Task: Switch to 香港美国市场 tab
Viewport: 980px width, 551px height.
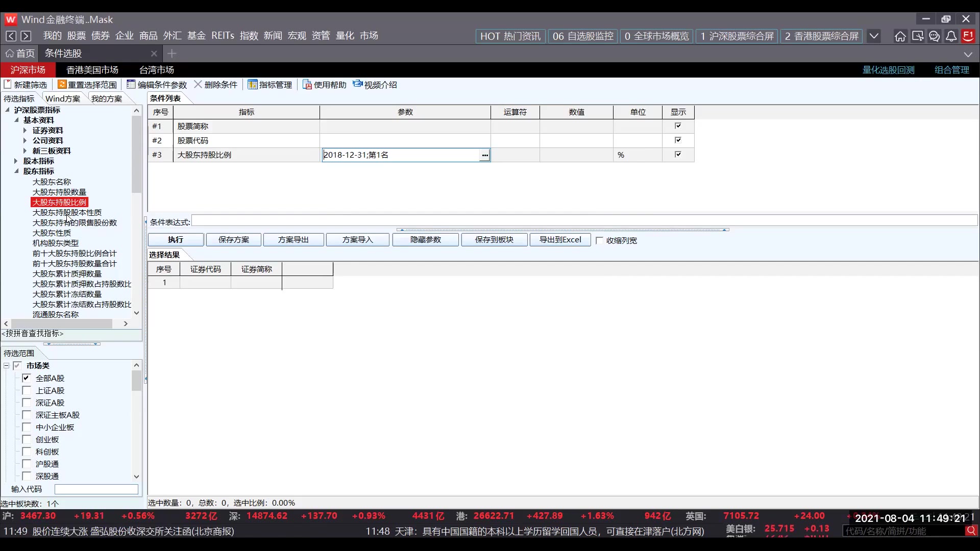Action: 92,70
